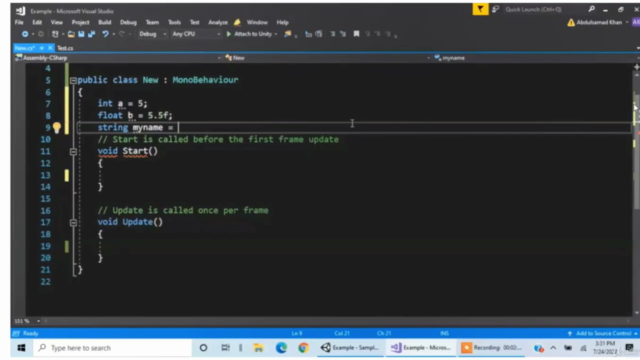
Task: Pin the New.cs tab
Action: coord(42,48)
